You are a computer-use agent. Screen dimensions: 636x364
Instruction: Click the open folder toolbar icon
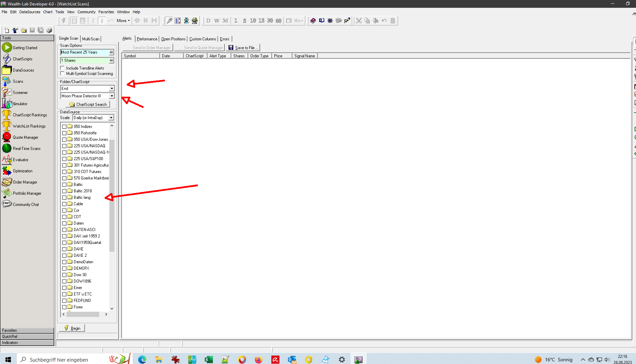(24, 30)
